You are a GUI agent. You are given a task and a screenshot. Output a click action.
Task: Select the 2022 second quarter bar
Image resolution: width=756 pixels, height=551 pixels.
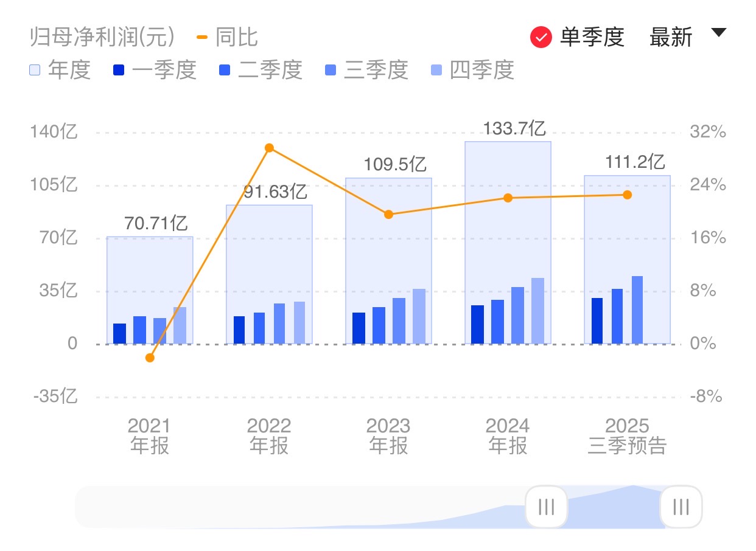[x=259, y=328]
